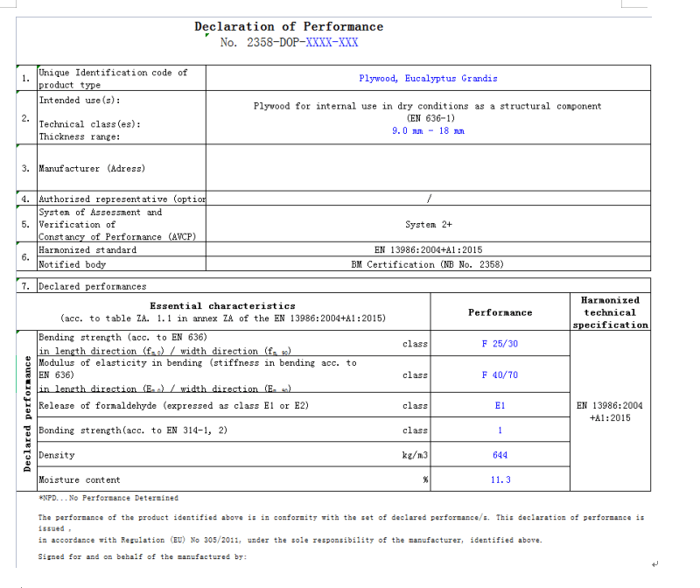This screenshot has height=588, width=700.
Task: Click the System 2+ value cell
Action: coord(428,224)
